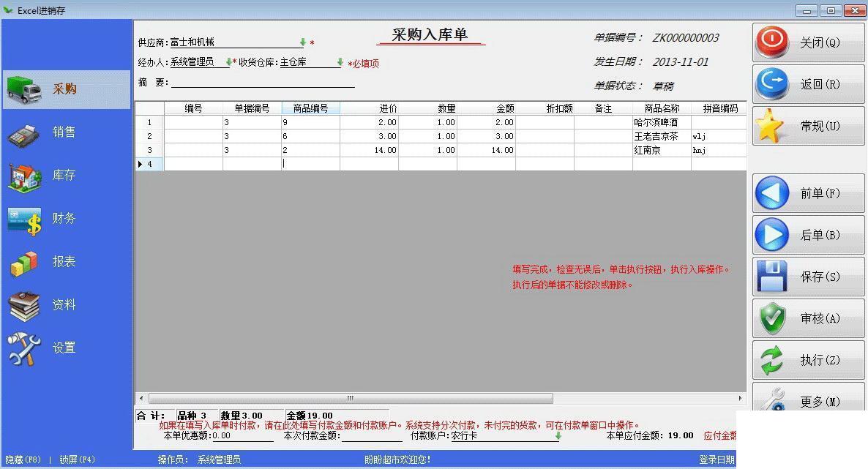Click the 本单优惠额 discount amount field
The width and height of the screenshot is (868, 469).
(x=243, y=436)
